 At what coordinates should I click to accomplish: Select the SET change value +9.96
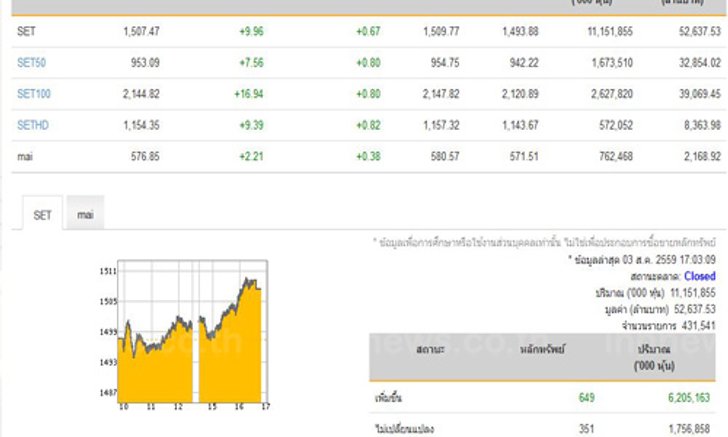coord(251,31)
